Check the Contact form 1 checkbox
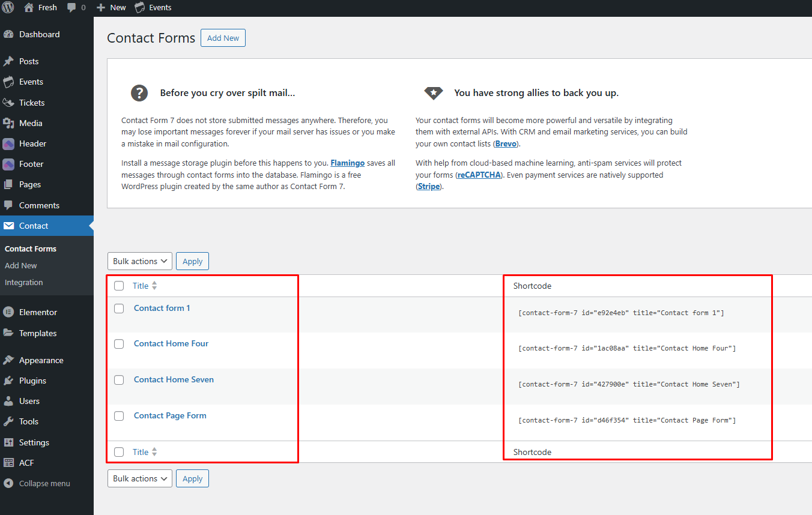 (119, 308)
